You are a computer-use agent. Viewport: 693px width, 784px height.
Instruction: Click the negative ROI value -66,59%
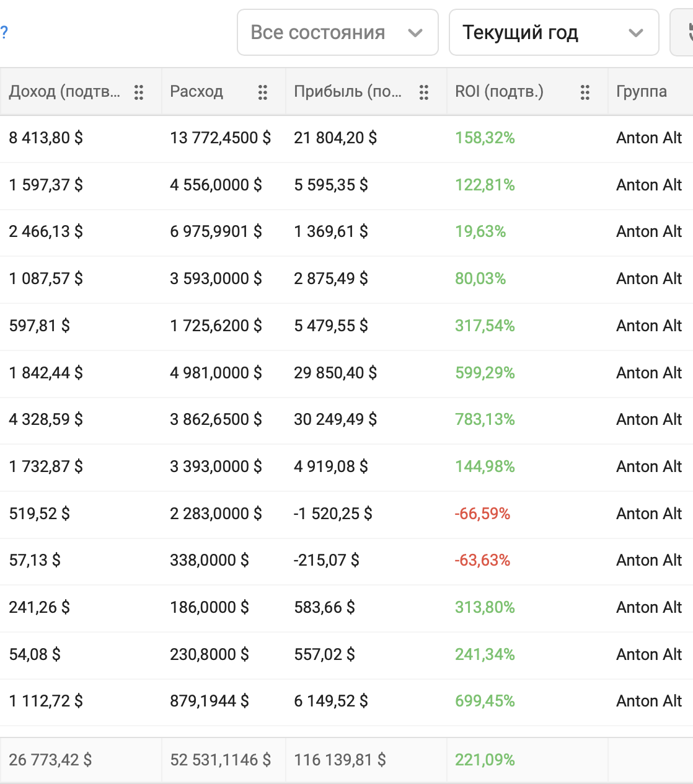482,514
